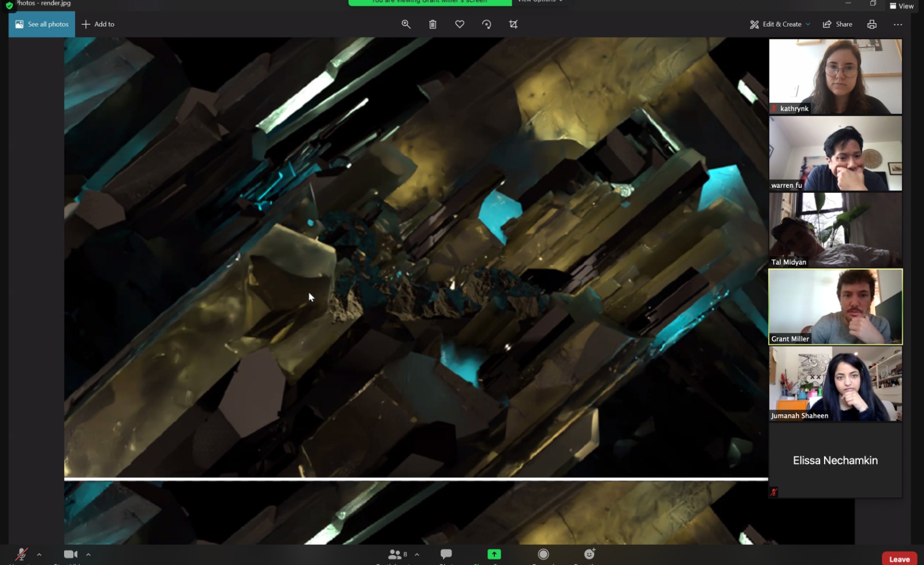The height and width of the screenshot is (565, 924).
Task: Click the 'Jumanah Shaheen' name label
Action: click(x=799, y=416)
